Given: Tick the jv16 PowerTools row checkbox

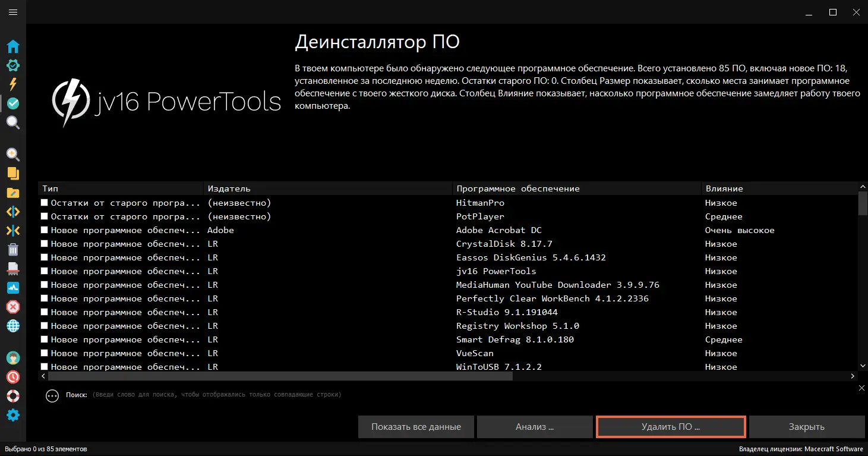Looking at the screenshot, I should [x=45, y=271].
